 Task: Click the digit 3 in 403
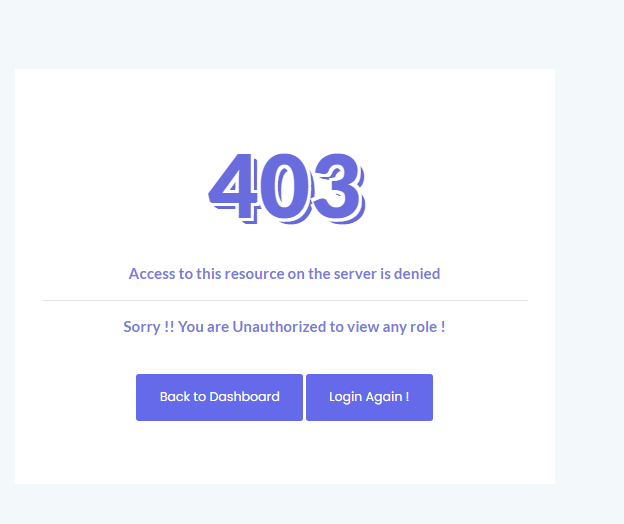pos(339,188)
